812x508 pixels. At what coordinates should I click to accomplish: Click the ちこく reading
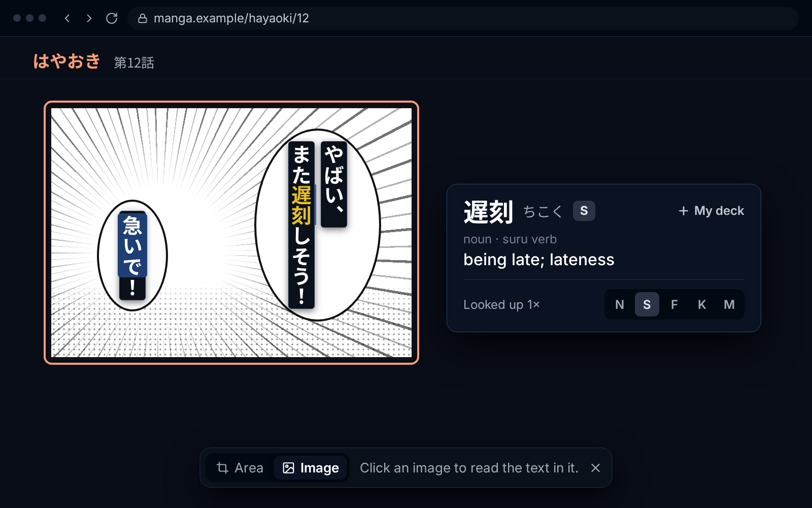pos(543,211)
